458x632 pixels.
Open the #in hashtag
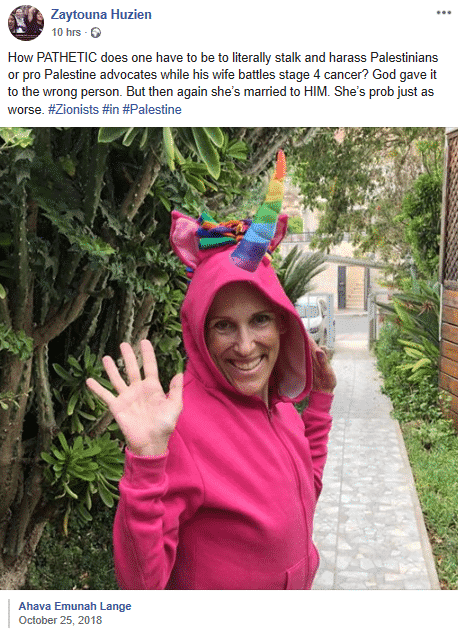(110, 110)
